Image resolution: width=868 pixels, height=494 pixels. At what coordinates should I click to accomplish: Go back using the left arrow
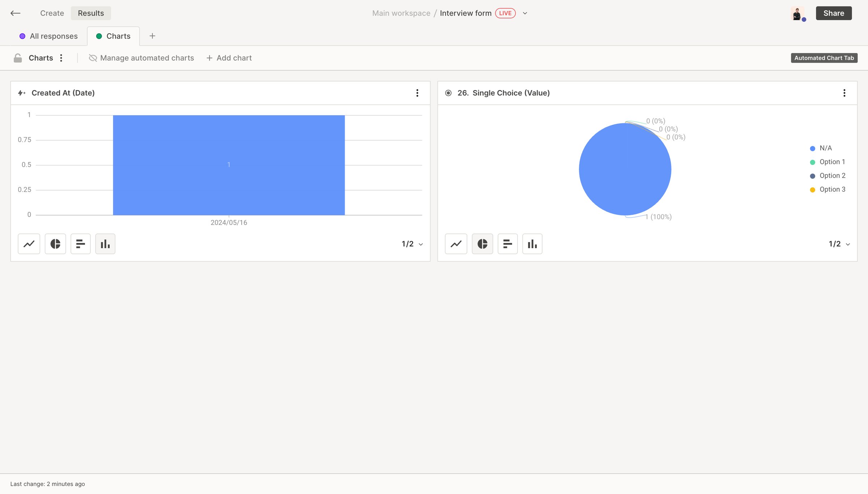tap(15, 13)
